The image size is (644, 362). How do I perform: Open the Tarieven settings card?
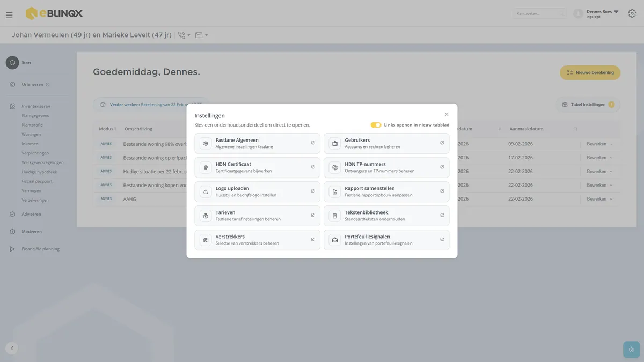(x=258, y=216)
